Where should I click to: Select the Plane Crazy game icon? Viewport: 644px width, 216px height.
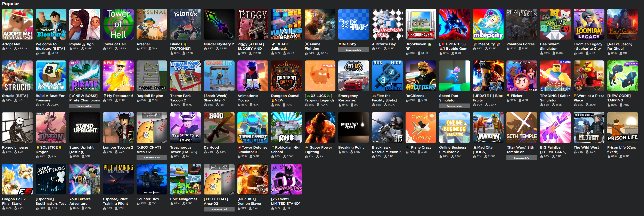(421, 127)
